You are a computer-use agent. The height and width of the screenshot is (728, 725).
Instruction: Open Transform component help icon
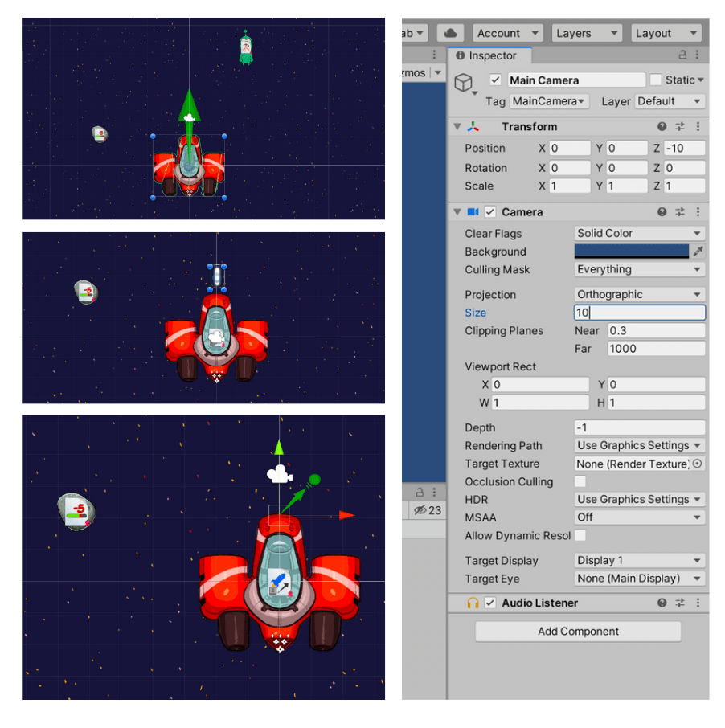pyautogui.click(x=662, y=127)
